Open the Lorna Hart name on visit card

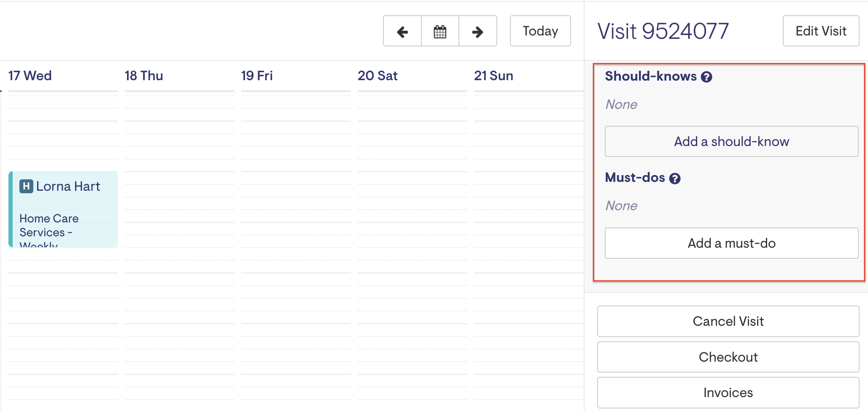point(68,186)
